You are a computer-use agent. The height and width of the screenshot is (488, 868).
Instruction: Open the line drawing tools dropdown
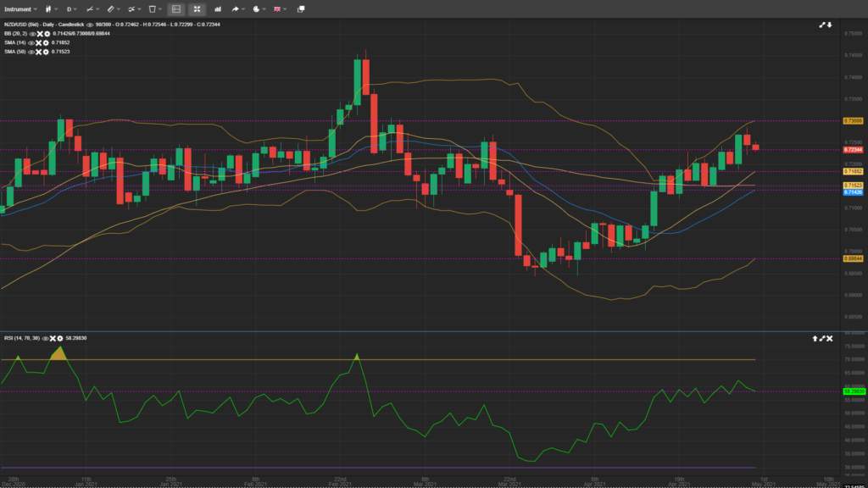(x=92, y=9)
